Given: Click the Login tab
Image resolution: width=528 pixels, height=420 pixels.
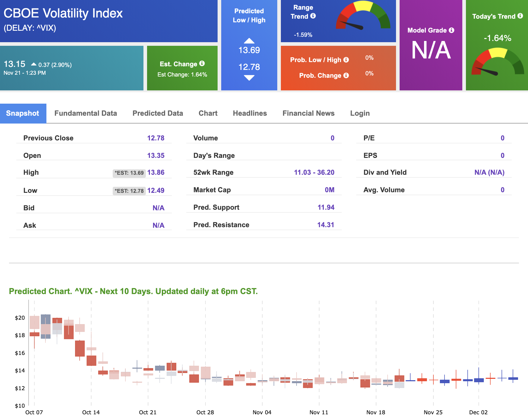Looking at the screenshot, I should (x=360, y=113).
